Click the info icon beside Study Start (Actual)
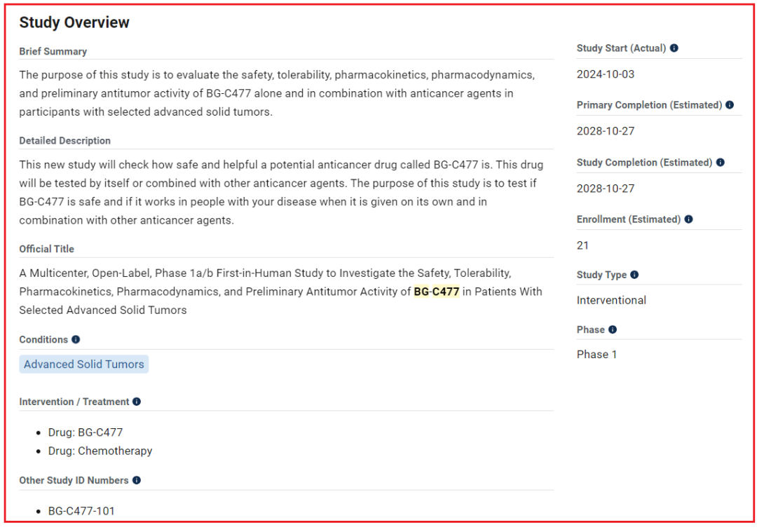757x532 pixels. coord(674,48)
